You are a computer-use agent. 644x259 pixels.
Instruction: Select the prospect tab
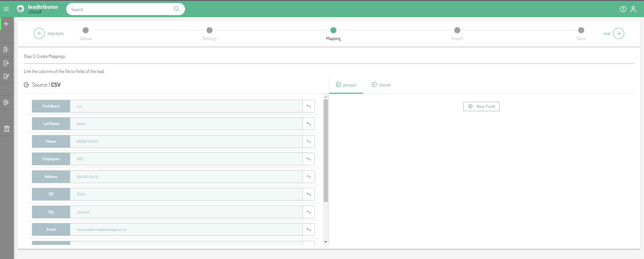point(346,85)
